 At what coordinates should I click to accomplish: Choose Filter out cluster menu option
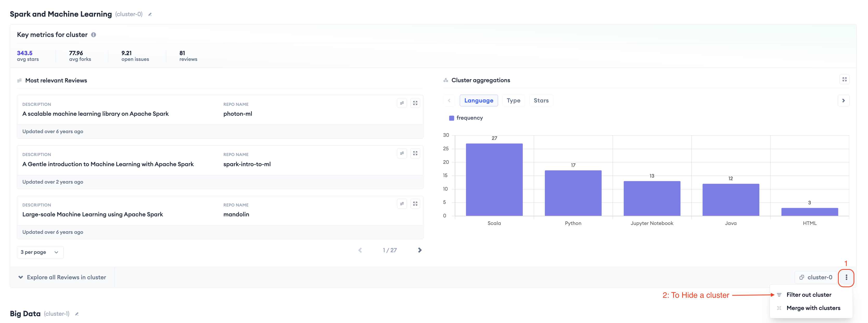tap(808, 295)
